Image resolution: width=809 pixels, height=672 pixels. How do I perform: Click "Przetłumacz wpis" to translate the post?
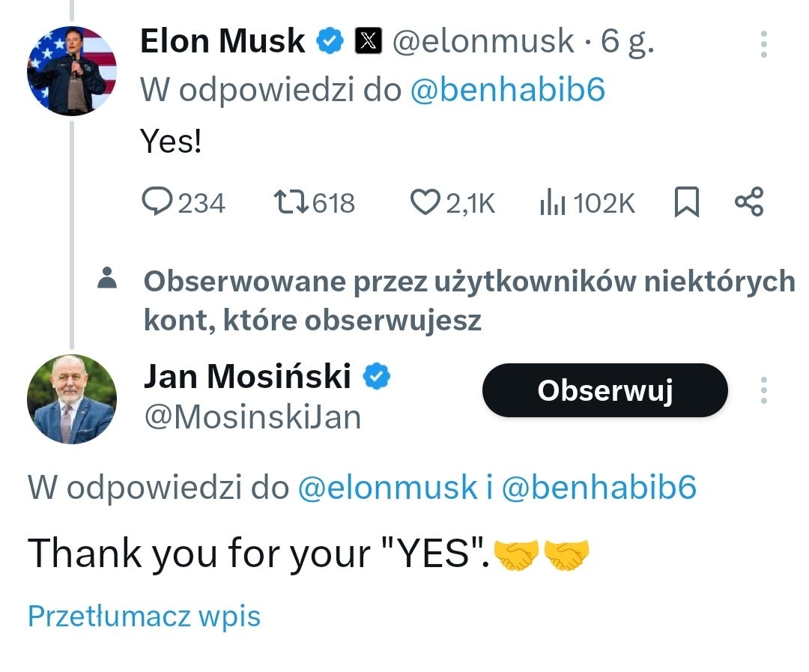coord(144,617)
